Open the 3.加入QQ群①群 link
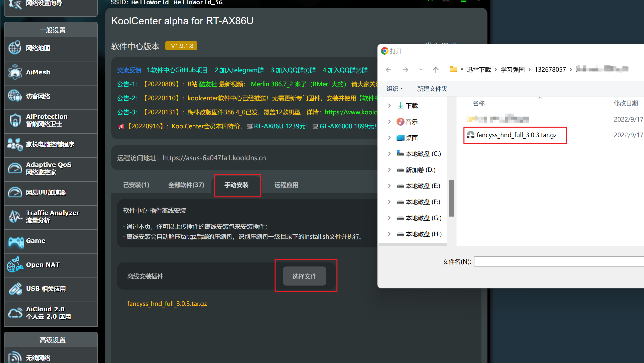644x363 pixels. click(293, 70)
